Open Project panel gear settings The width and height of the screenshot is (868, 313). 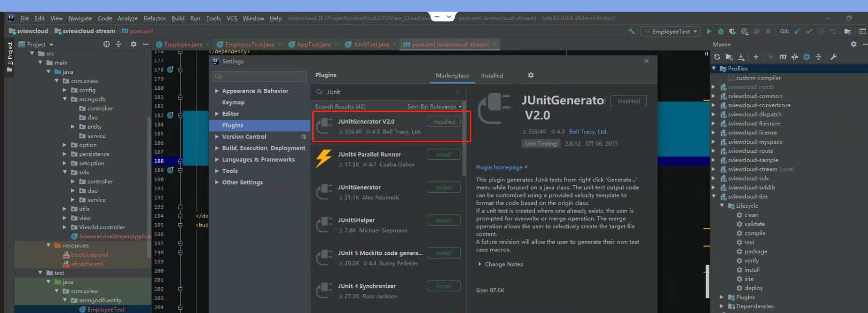pyautogui.click(x=133, y=44)
